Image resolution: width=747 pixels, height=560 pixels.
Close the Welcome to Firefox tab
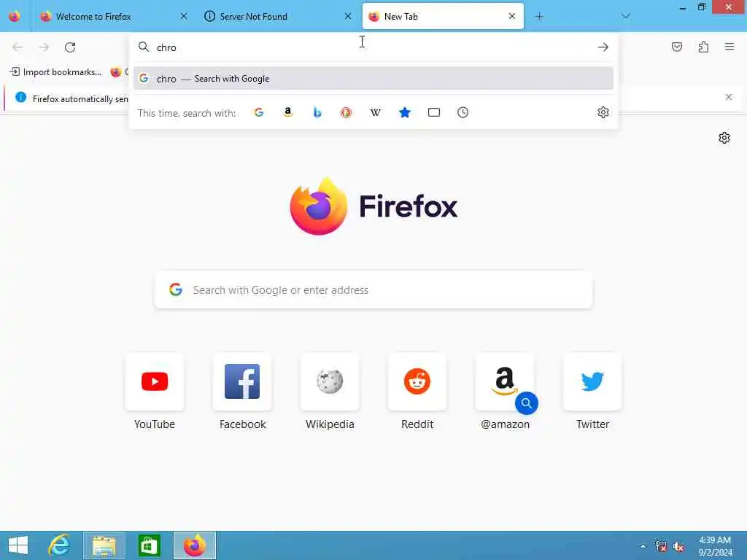point(184,16)
